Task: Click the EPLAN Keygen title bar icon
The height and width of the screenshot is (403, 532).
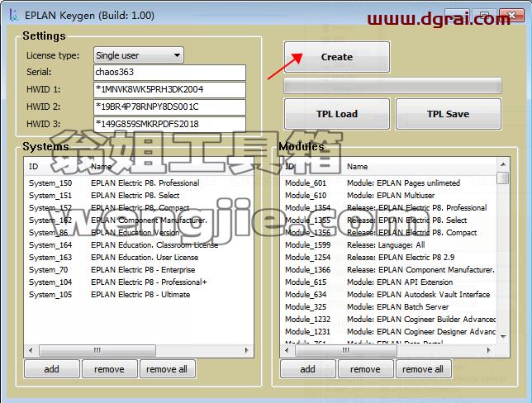Action: [x=13, y=15]
